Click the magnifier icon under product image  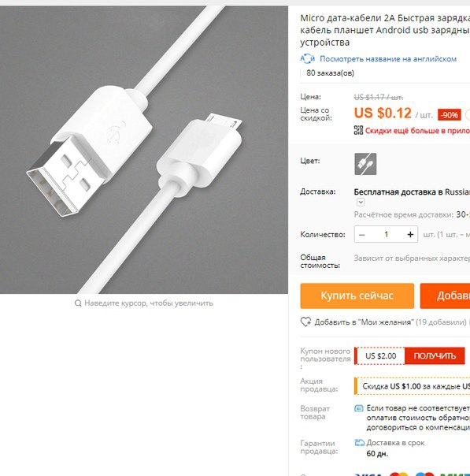point(78,303)
